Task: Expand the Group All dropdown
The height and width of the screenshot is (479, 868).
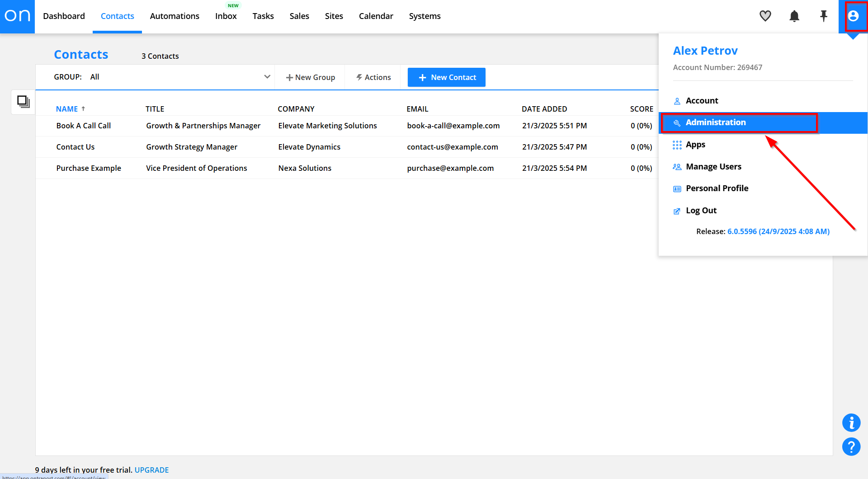Action: coord(267,77)
